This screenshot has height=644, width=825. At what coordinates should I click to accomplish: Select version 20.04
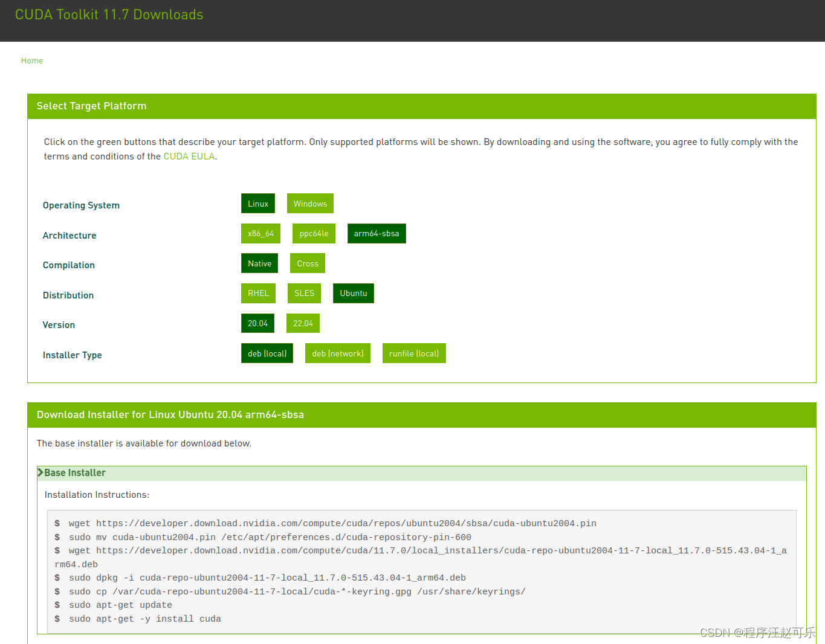click(x=257, y=323)
